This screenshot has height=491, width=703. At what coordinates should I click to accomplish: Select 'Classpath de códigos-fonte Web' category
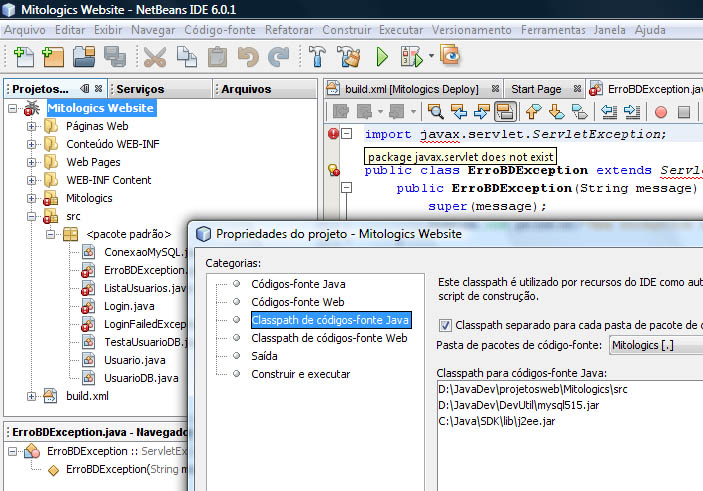click(329, 338)
